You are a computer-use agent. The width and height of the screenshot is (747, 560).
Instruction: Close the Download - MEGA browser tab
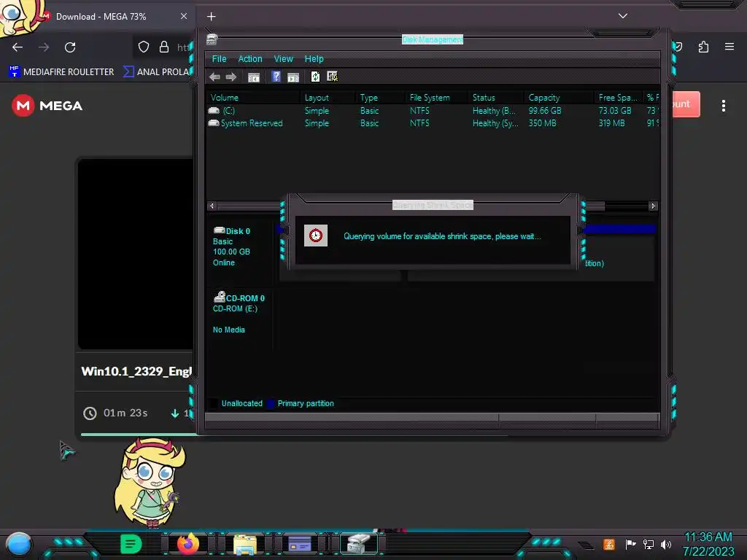click(183, 16)
